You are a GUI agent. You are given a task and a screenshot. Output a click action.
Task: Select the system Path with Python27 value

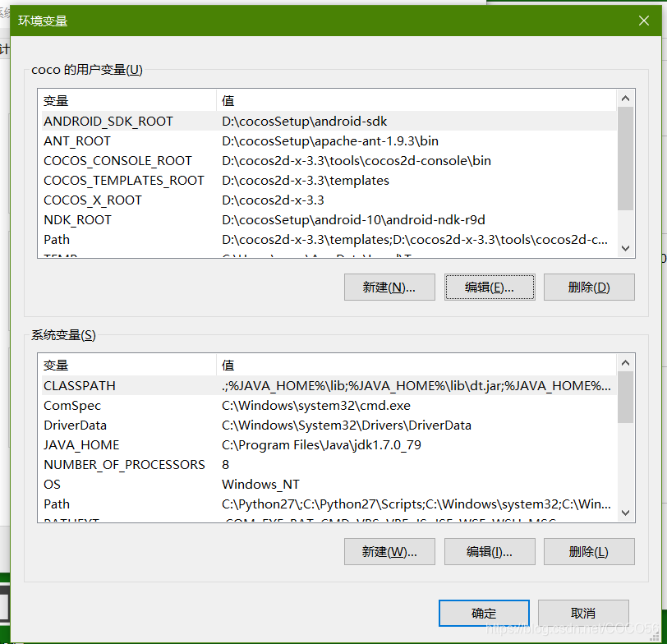pyautogui.click(x=329, y=504)
